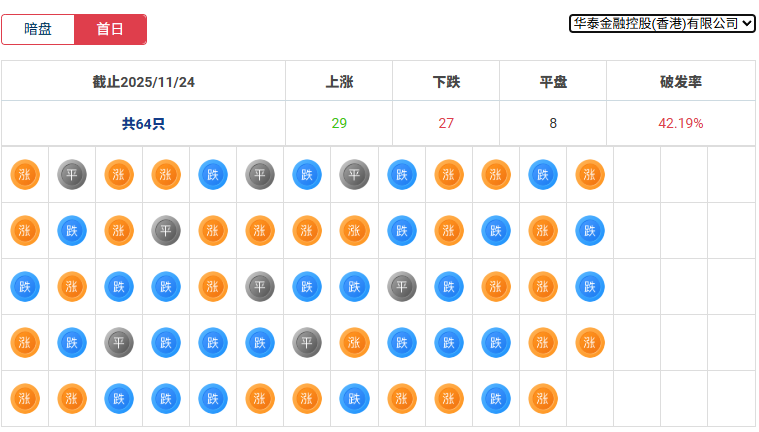
Task: Click the last 涨 icon in fourth row
Action: pyautogui.click(x=590, y=343)
